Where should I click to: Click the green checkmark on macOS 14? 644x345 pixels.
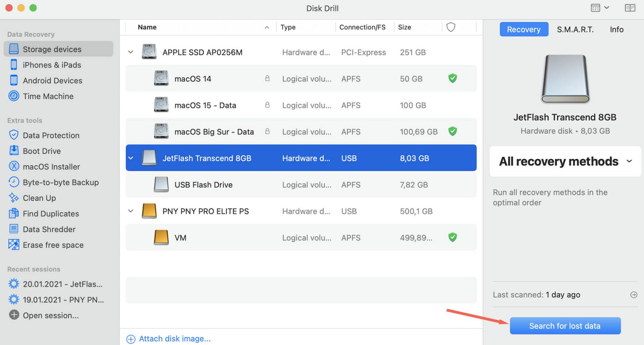[452, 78]
